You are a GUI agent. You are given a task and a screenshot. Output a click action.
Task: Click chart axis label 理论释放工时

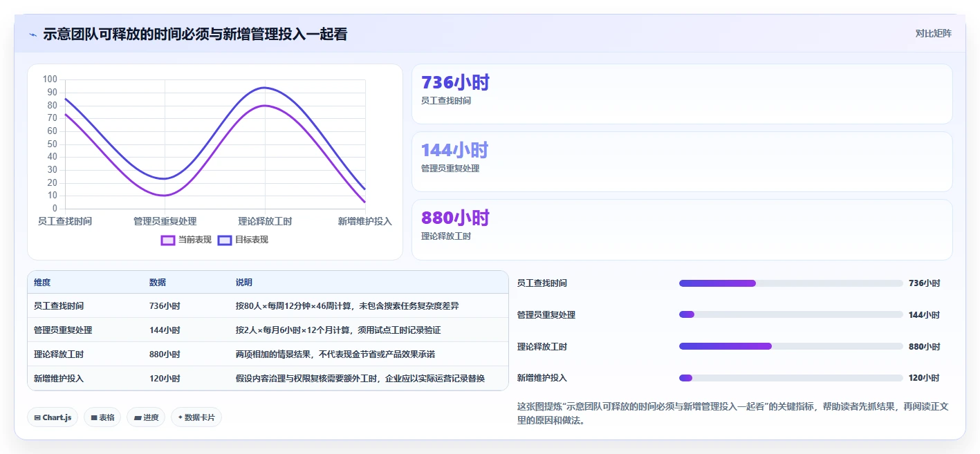click(265, 221)
